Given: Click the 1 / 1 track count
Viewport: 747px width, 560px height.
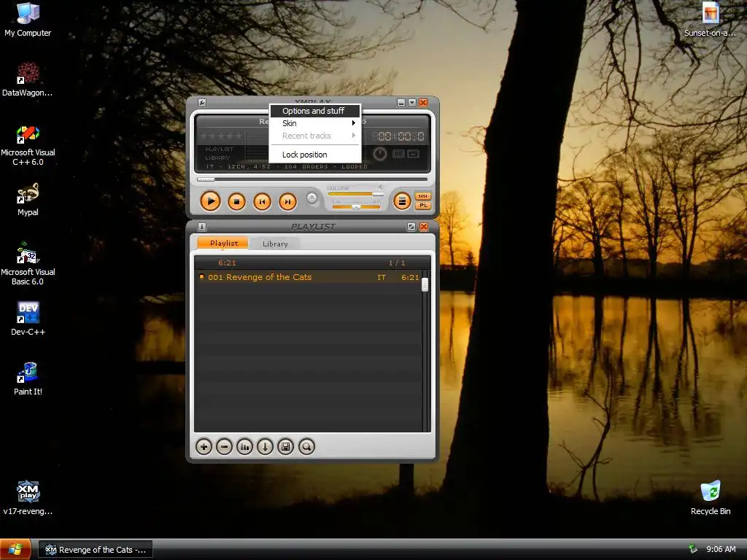Looking at the screenshot, I should [x=397, y=262].
